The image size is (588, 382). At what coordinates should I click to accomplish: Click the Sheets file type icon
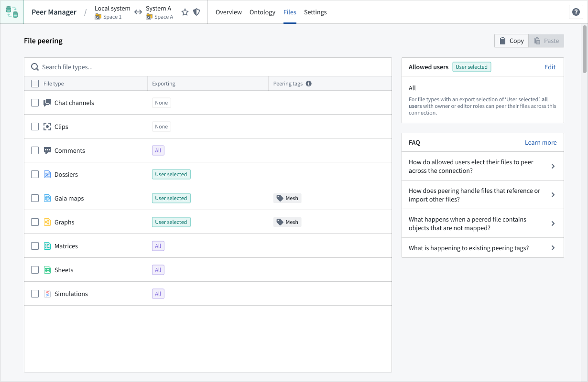(x=47, y=270)
